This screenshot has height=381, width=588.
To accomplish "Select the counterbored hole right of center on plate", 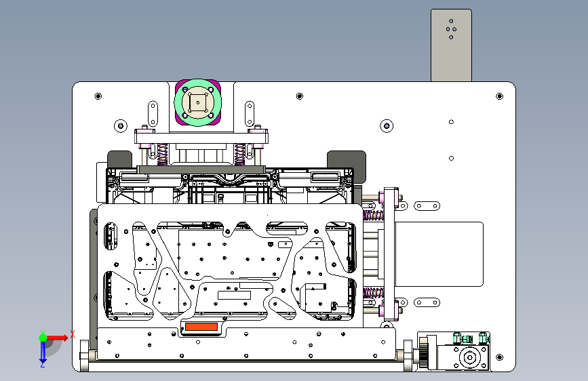I will pos(387,125).
